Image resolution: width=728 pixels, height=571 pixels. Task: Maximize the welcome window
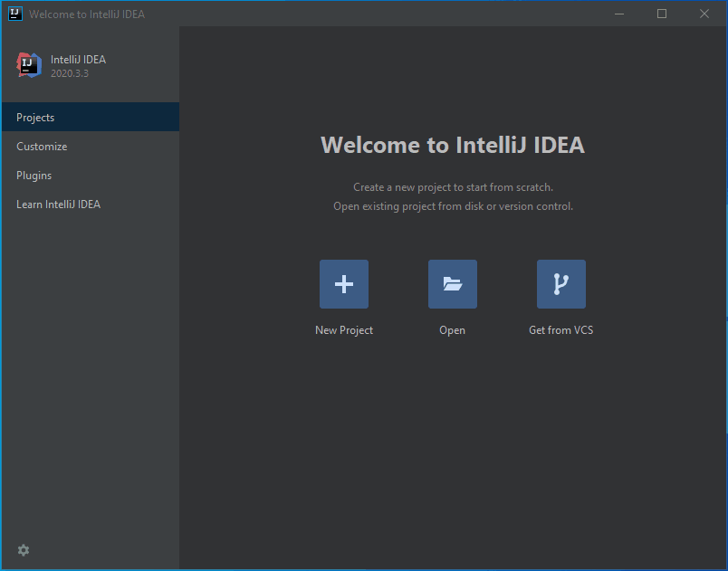point(662,14)
